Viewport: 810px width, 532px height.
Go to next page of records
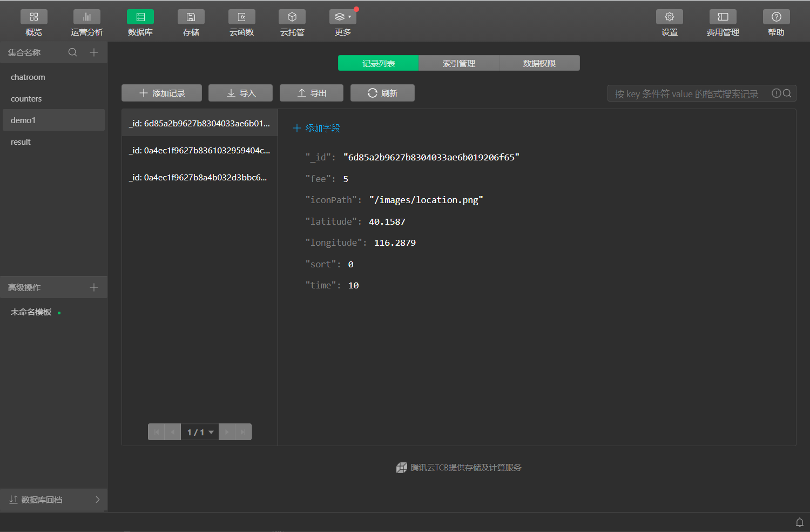click(x=227, y=432)
